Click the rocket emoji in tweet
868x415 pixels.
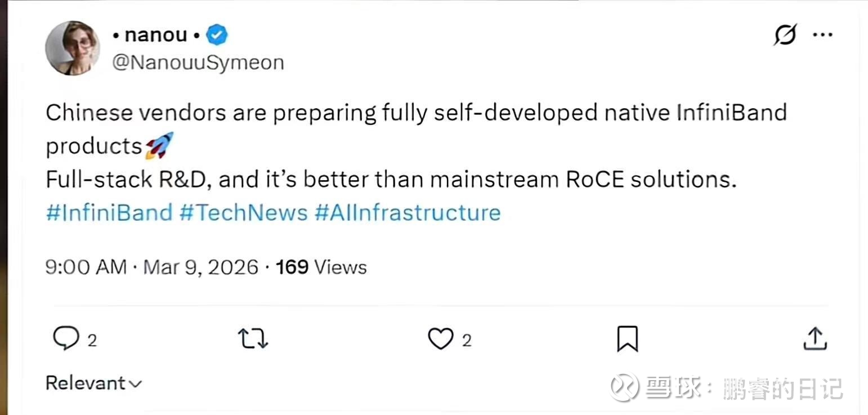tap(159, 146)
